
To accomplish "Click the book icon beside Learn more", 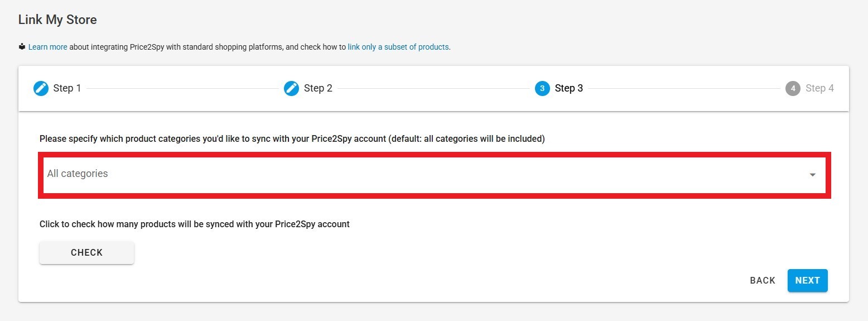I will tap(22, 47).
